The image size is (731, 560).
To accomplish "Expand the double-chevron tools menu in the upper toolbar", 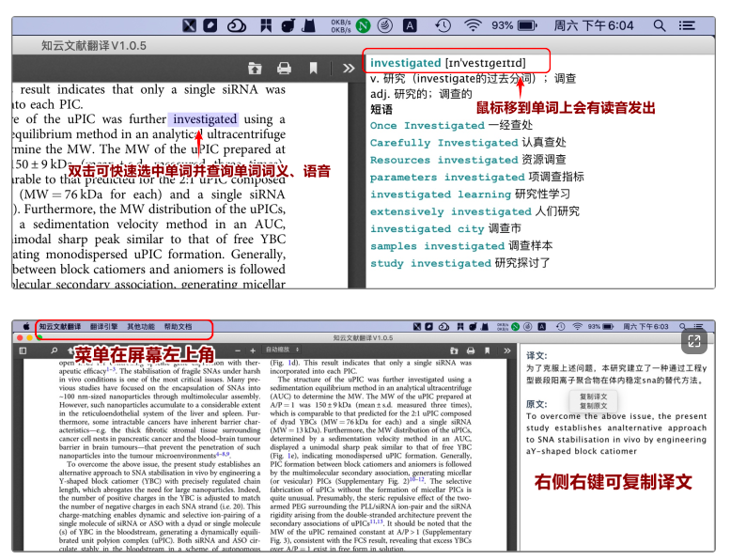I will coord(349,68).
